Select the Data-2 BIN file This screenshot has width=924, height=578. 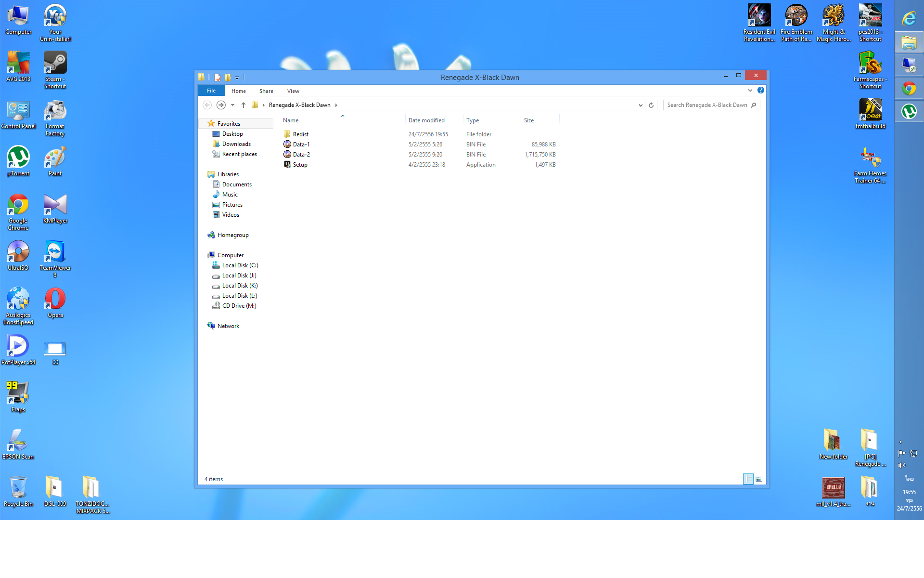(x=301, y=155)
